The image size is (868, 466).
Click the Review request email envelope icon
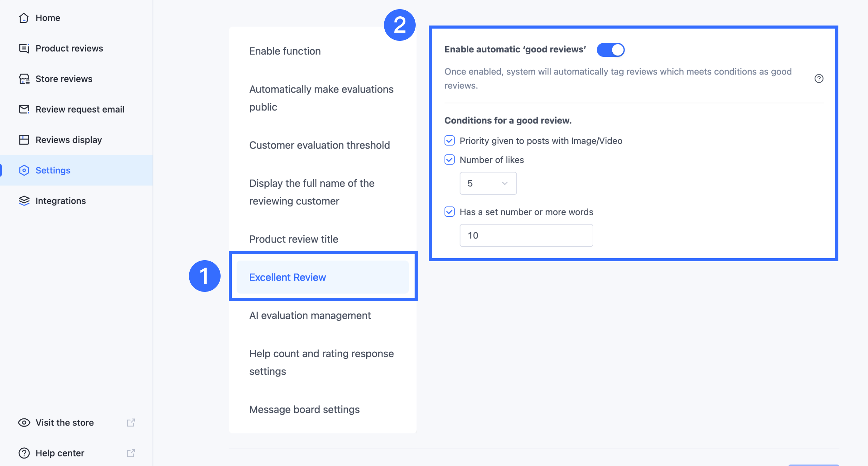[24, 109]
